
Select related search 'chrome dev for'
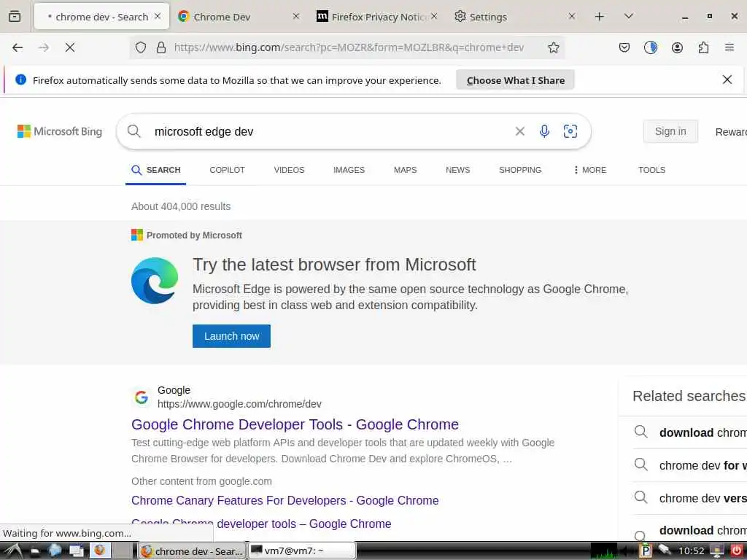pyautogui.click(x=690, y=465)
